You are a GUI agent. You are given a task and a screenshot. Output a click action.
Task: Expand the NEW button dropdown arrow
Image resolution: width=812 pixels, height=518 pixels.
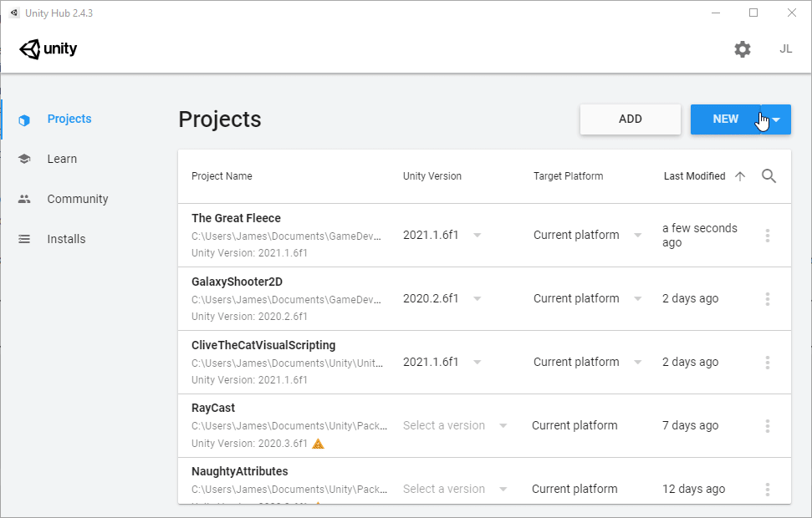point(777,119)
